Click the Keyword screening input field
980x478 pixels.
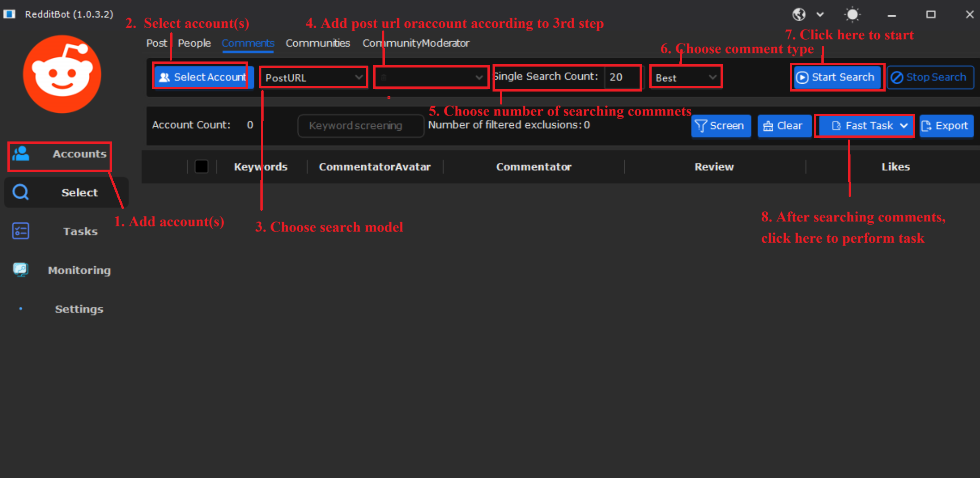point(360,126)
